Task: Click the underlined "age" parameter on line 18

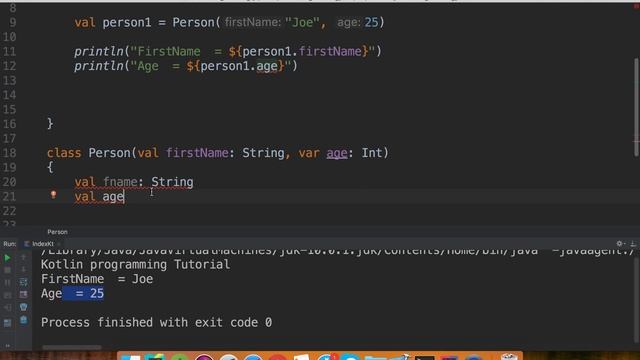Action: tap(337, 153)
